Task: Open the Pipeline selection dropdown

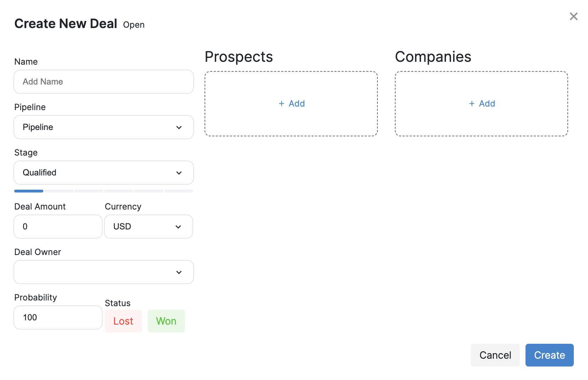Action: [x=104, y=127]
